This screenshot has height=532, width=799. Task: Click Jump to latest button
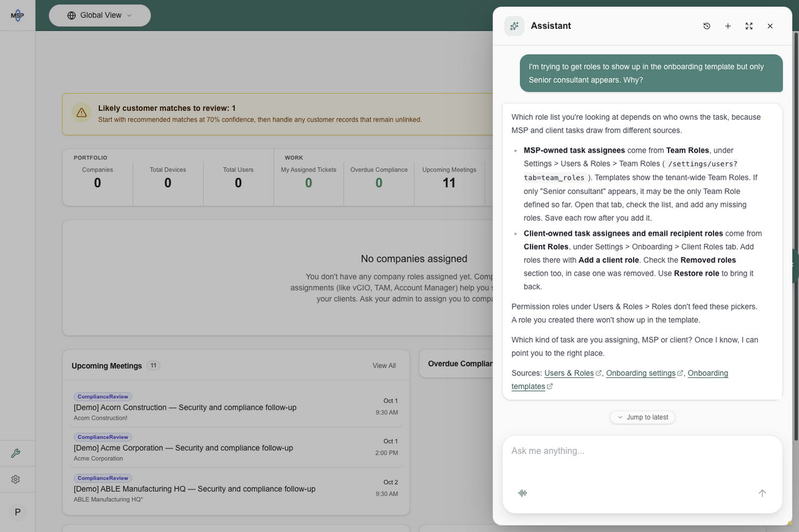point(642,417)
